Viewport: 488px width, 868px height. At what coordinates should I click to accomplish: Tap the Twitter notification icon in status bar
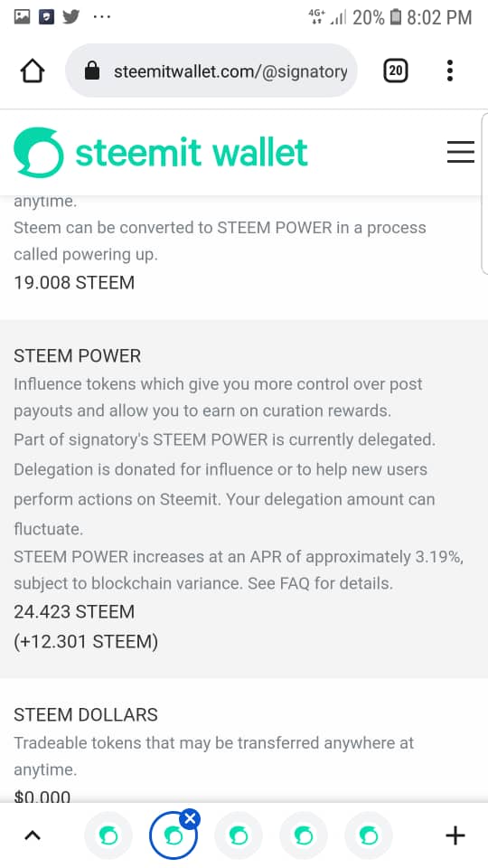coord(70,16)
